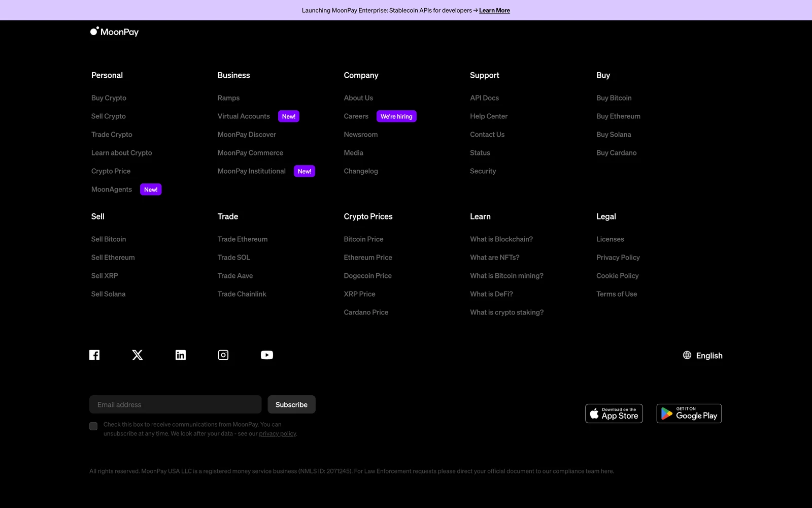812x508 pixels.
Task: View Ethereum Price
Action: (x=368, y=258)
